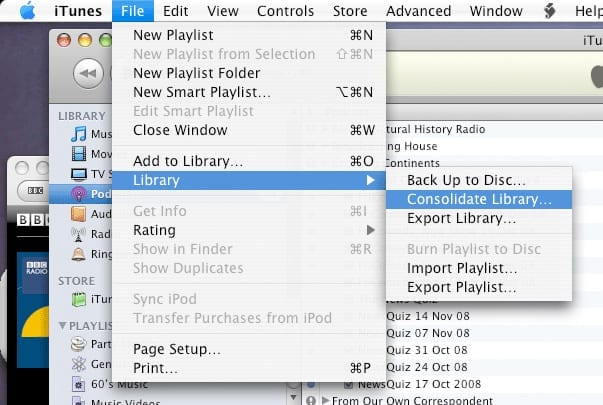Select NewsQuiz 17 Oct 2008 episode
603x405 pixels.
click(419, 384)
